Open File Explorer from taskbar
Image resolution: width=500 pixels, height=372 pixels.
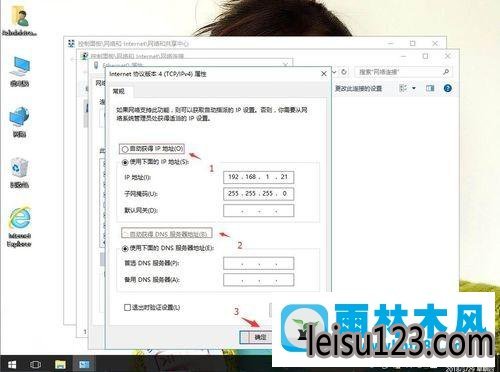tap(61, 364)
